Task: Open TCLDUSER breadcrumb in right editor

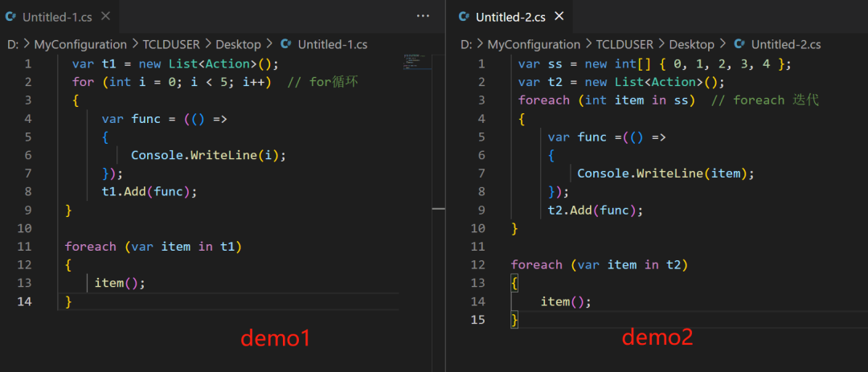Action: coord(624,44)
